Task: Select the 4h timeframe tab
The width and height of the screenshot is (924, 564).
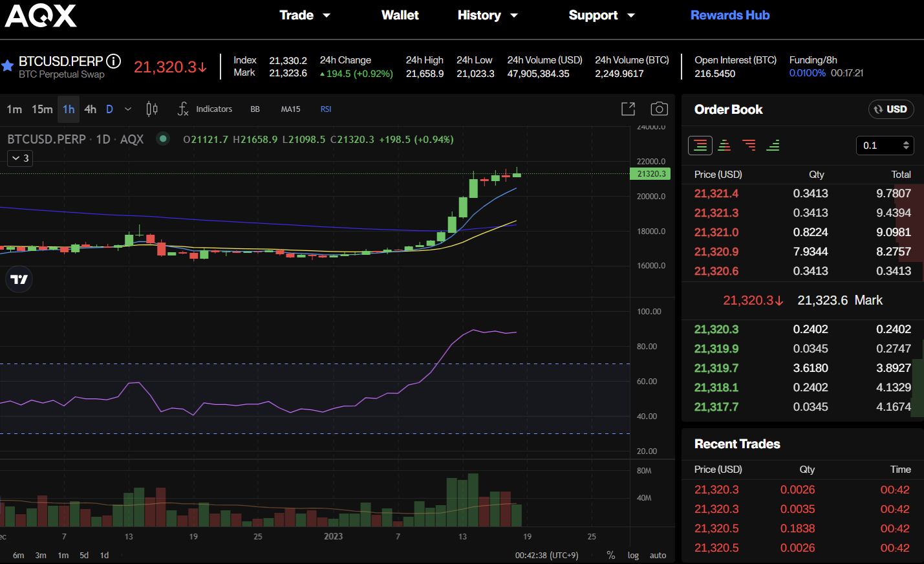Action: point(91,109)
